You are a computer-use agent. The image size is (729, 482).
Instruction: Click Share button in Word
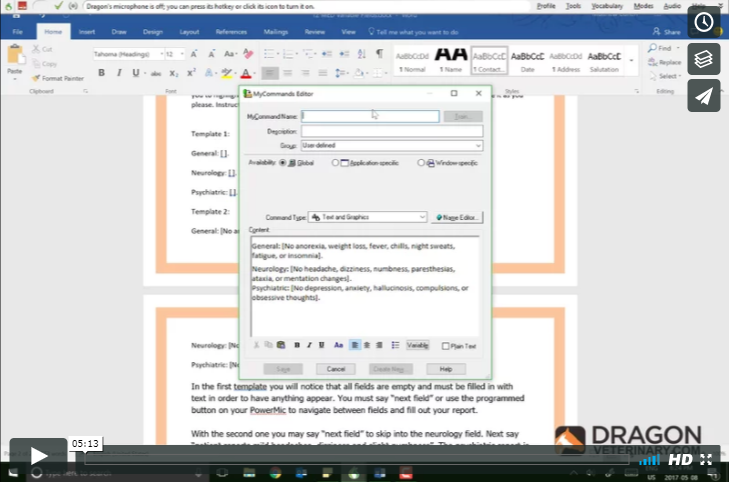click(x=667, y=32)
